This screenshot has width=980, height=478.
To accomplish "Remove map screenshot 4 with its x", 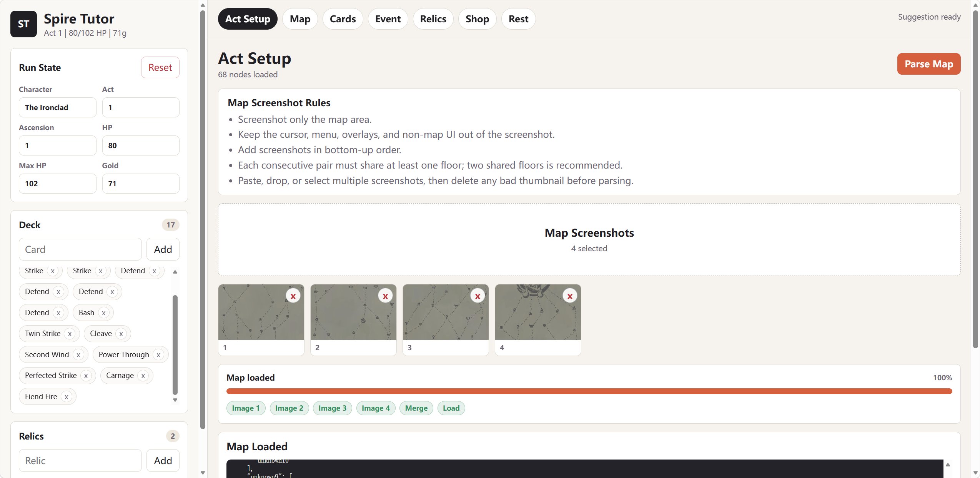I will click(x=570, y=296).
